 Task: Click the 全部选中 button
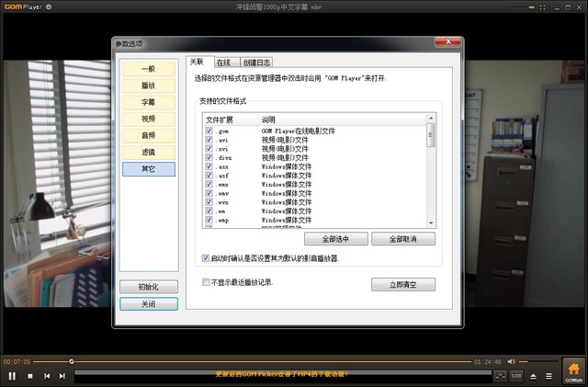point(336,239)
